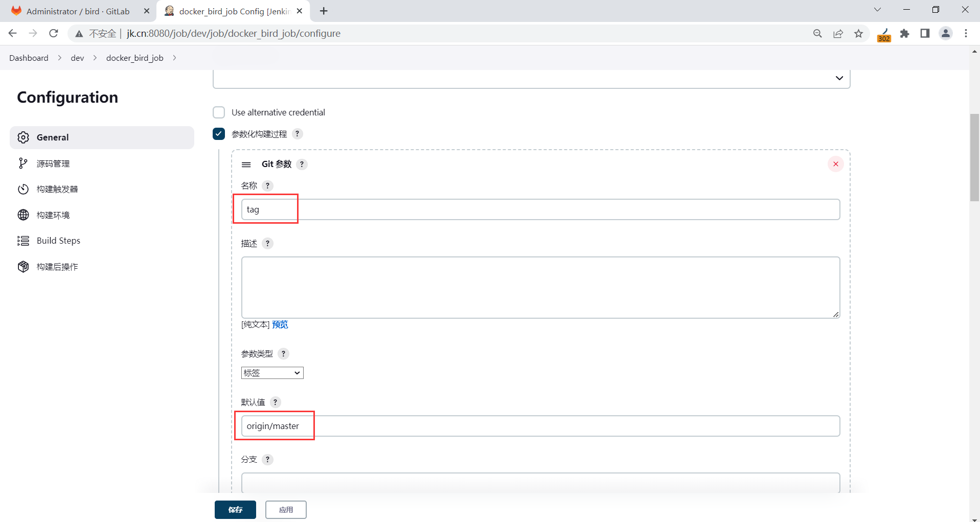Click the 源码管理 branch icon

23,163
